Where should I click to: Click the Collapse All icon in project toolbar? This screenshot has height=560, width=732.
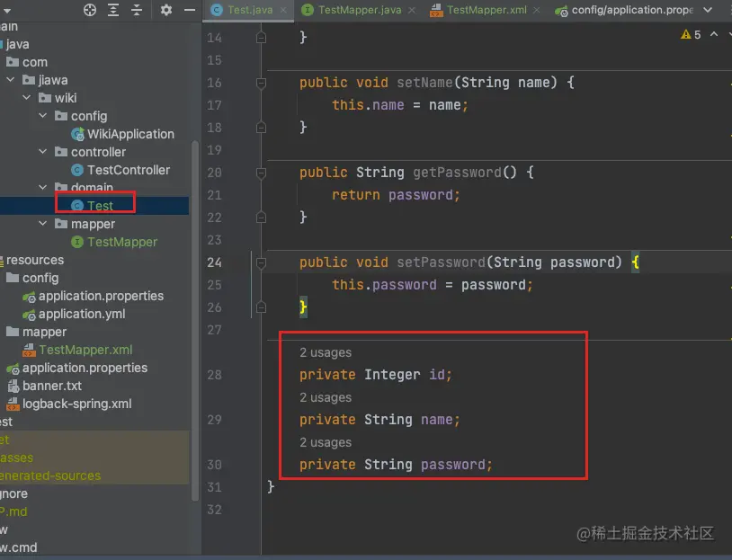(137, 10)
